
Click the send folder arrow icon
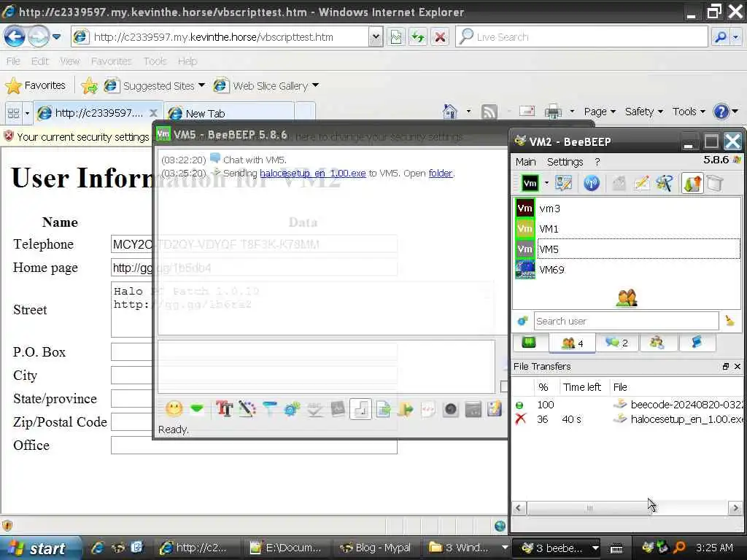[x=406, y=408]
